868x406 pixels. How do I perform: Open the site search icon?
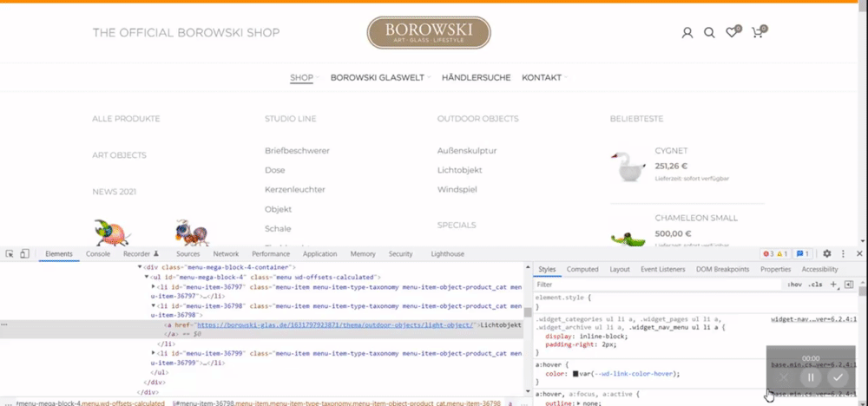[709, 33]
